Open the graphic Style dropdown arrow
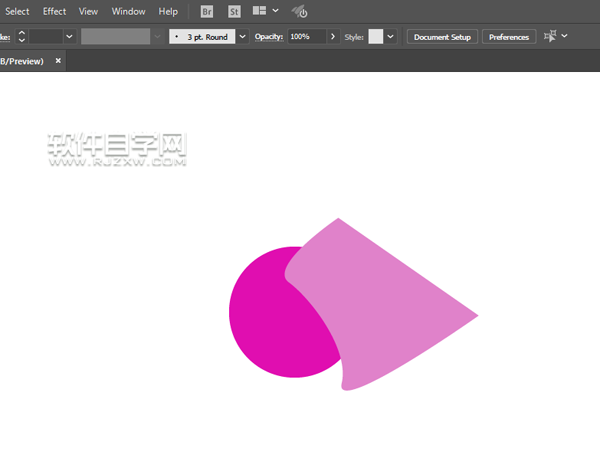Viewport: 600px width, 468px height. [390, 36]
